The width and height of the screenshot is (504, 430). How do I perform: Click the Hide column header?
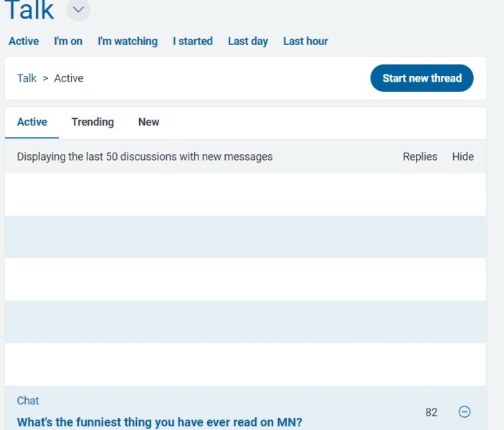click(x=463, y=156)
